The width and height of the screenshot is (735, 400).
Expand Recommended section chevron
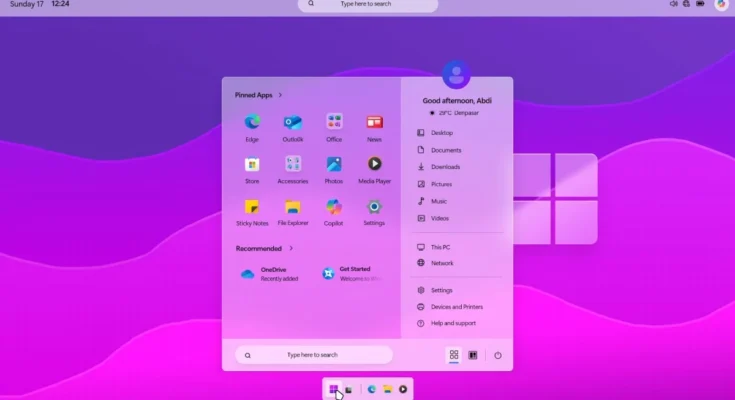tap(291, 249)
